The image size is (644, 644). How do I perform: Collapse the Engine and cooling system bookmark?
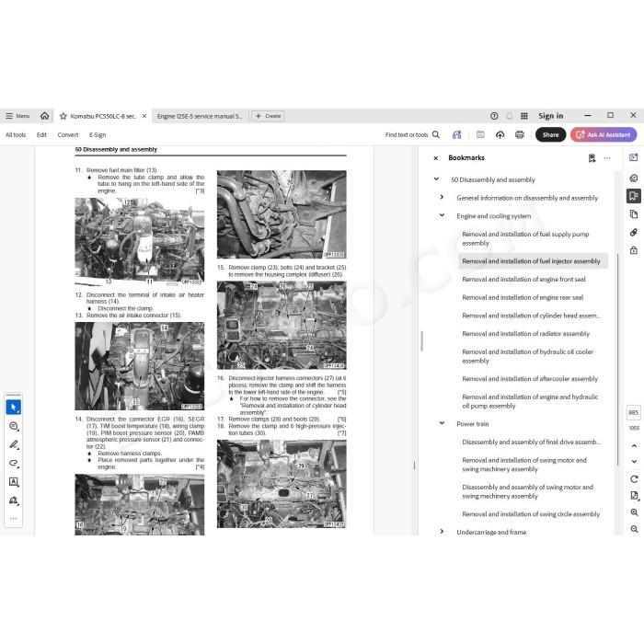442,215
